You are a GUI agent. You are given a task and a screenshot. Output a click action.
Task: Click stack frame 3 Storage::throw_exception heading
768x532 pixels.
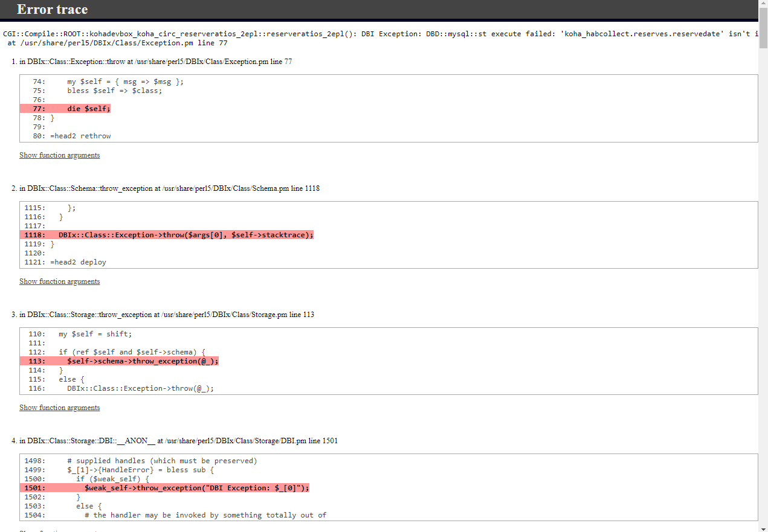click(167, 315)
